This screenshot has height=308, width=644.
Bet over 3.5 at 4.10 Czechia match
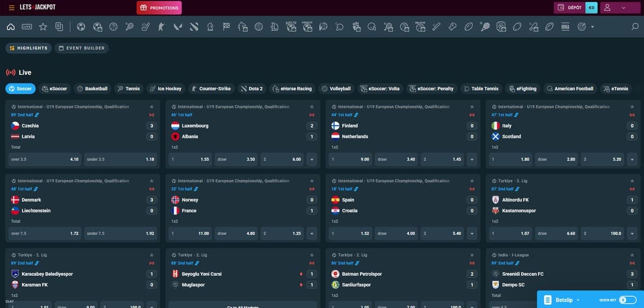pos(45,159)
